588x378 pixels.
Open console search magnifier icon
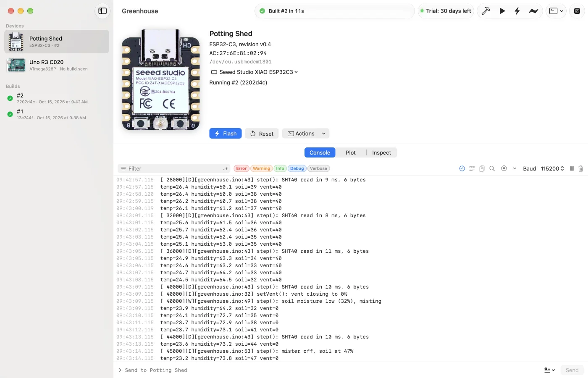click(492, 168)
